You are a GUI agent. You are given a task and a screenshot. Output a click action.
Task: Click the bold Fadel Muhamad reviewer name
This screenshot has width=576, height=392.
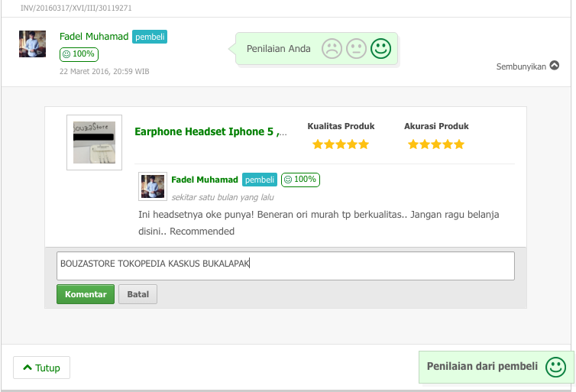click(205, 180)
